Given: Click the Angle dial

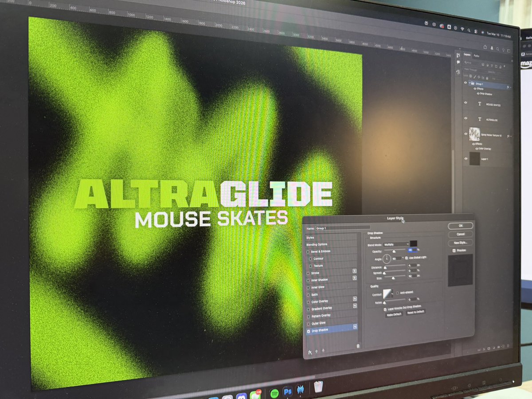Looking at the screenshot, I should [x=387, y=259].
